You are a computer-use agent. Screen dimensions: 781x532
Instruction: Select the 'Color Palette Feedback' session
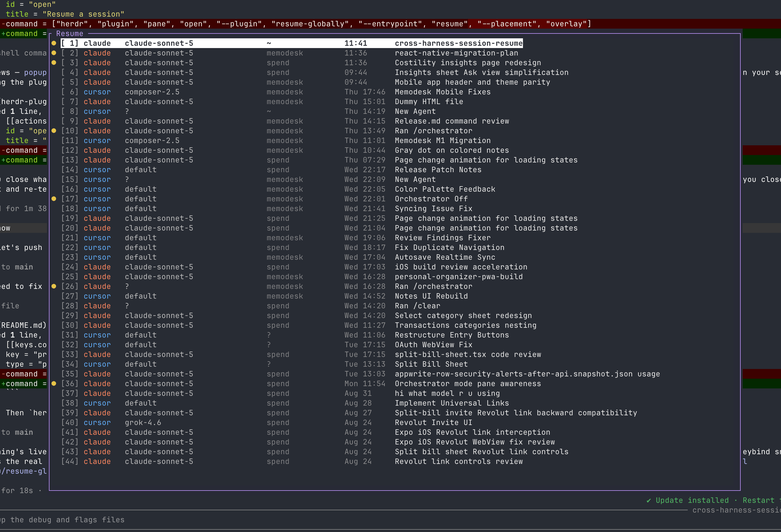278,190
